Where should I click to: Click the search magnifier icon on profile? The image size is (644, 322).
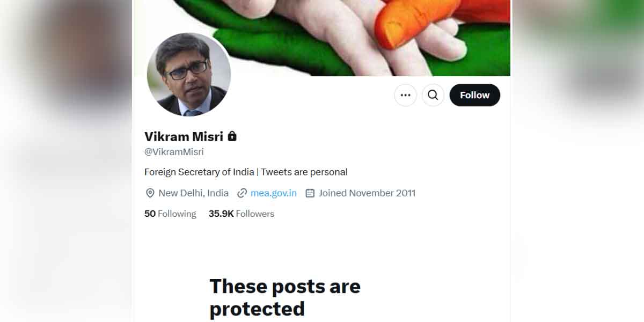pyautogui.click(x=433, y=96)
